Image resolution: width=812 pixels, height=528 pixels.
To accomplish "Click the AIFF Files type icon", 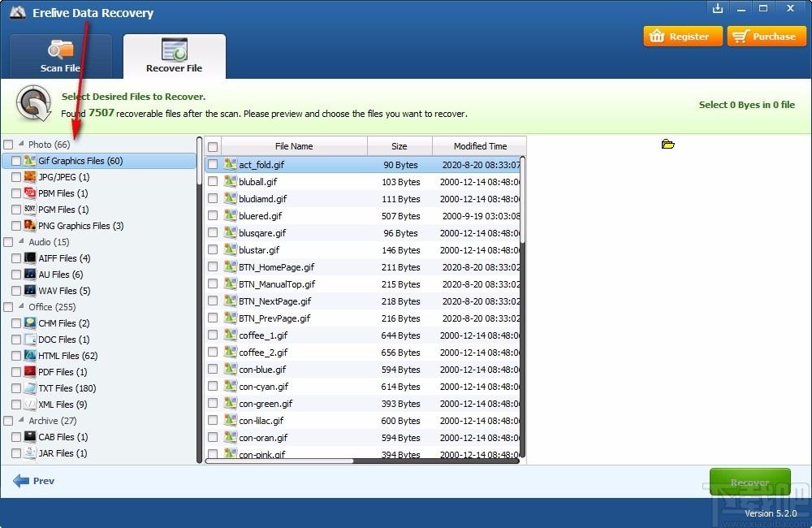I will pyautogui.click(x=30, y=258).
